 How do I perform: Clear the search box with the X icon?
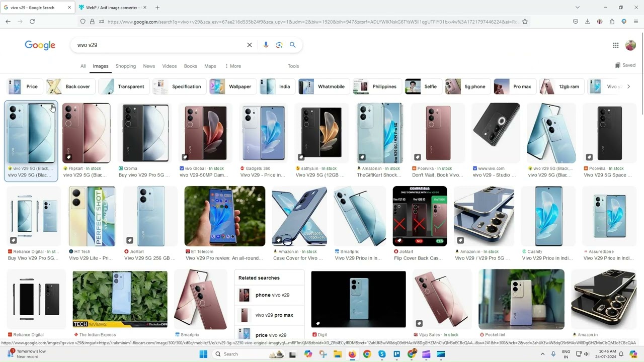249,45
